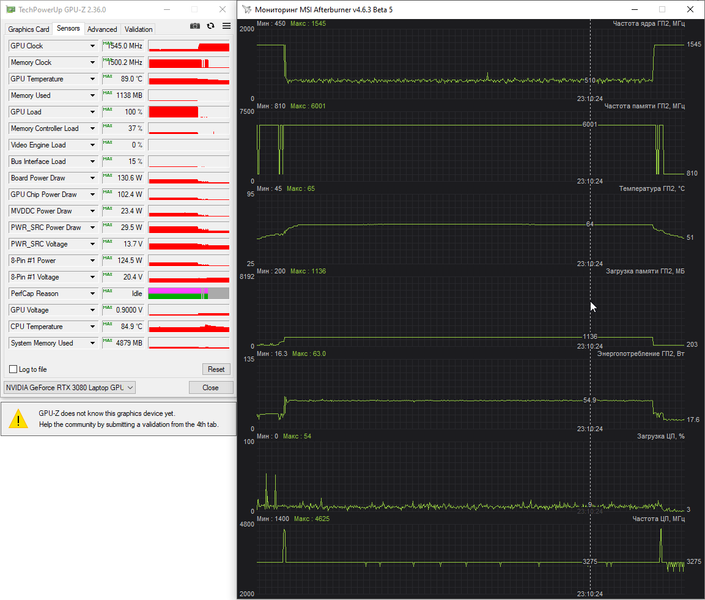
Task: Click the GPU Temperature value 89.0 °C
Action: (123, 79)
